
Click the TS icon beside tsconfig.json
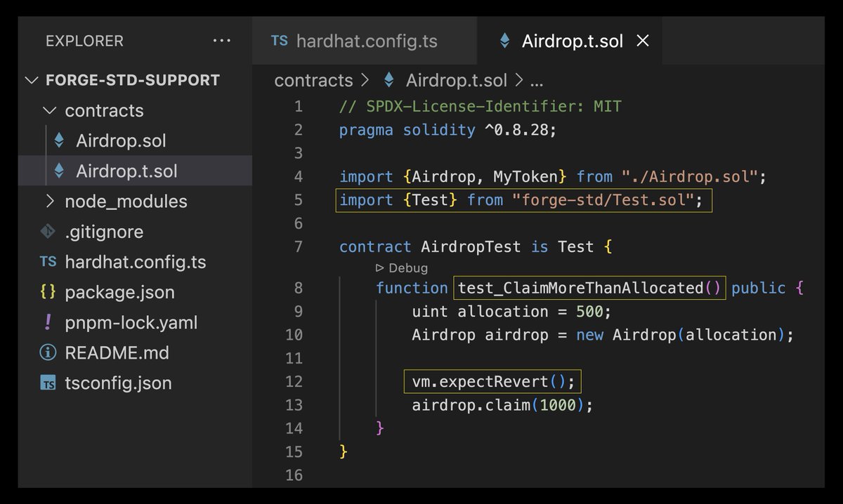click(48, 383)
